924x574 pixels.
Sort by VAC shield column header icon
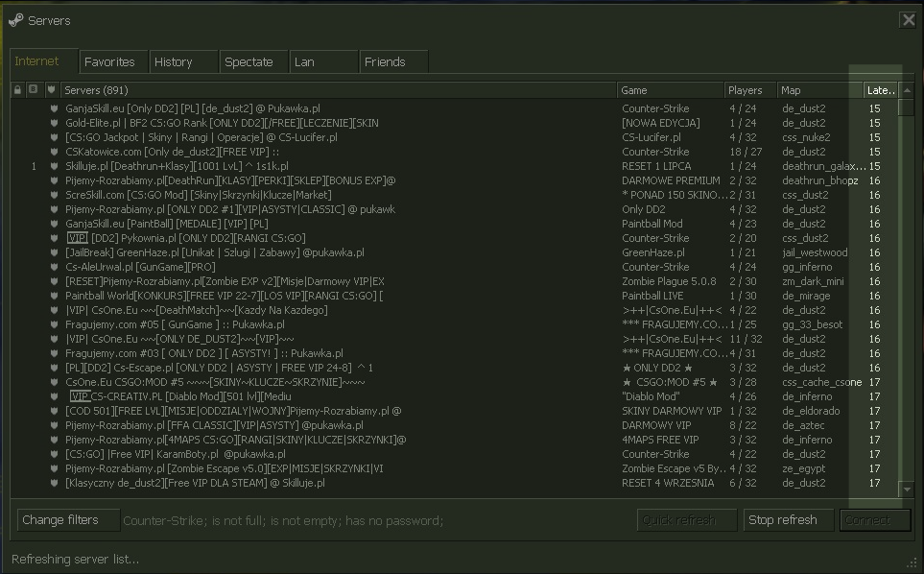tap(51, 89)
